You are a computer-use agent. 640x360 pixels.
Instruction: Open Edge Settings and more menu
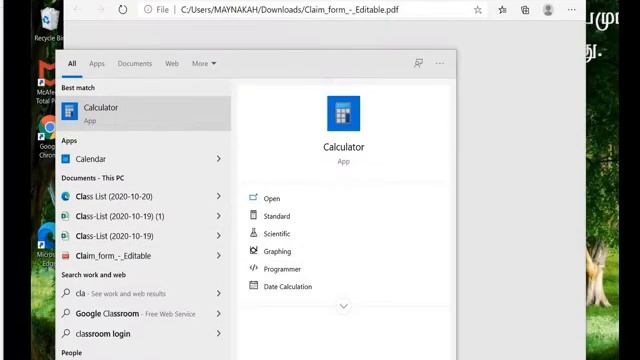point(571,9)
